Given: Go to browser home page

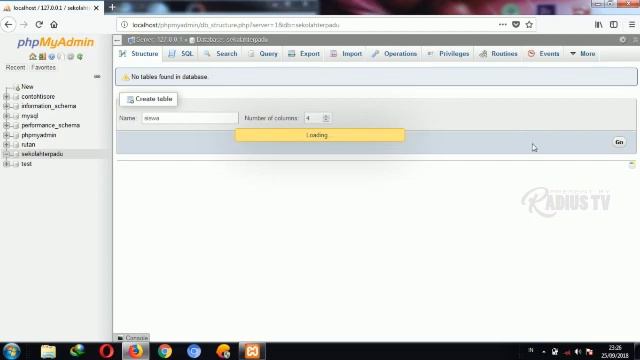Looking at the screenshot, I should [54, 24].
